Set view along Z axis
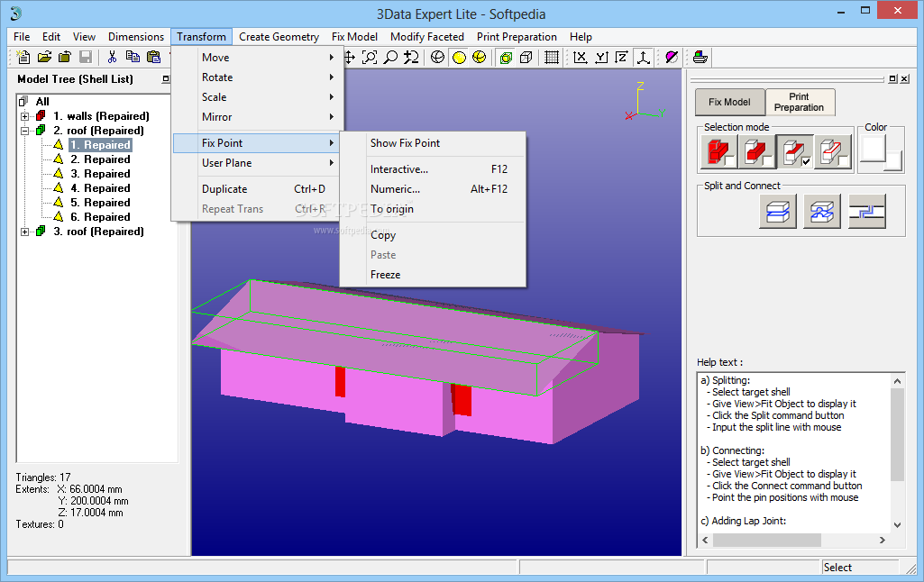Screen dimensions: 924x582 622,57
